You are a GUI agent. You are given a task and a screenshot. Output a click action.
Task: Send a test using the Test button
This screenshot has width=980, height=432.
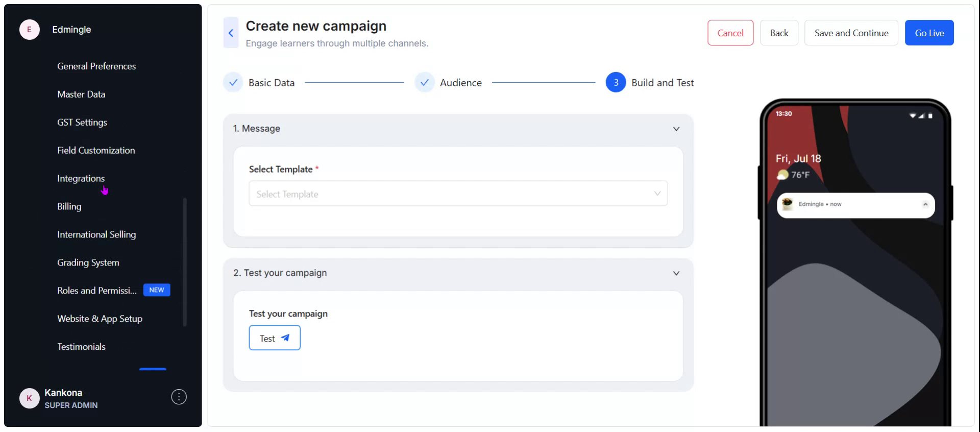coord(274,338)
